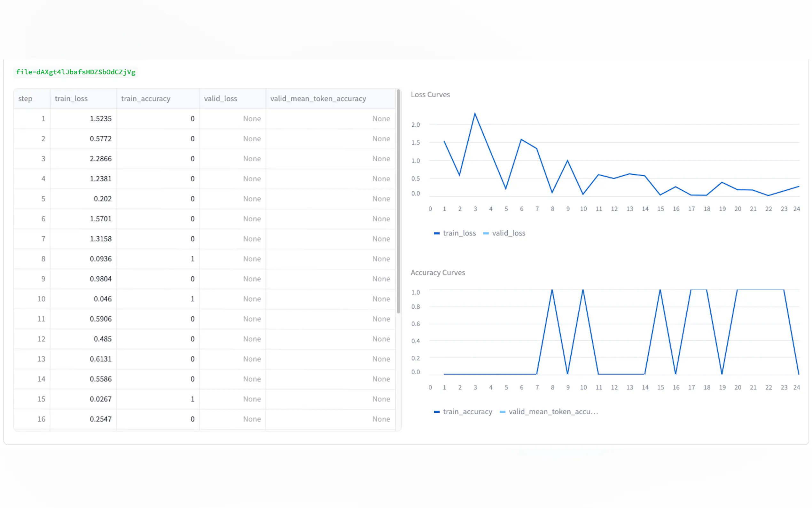Toggle the train_accuracy series legend label
The width and height of the screenshot is (812, 508).
pyautogui.click(x=467, y=412)
